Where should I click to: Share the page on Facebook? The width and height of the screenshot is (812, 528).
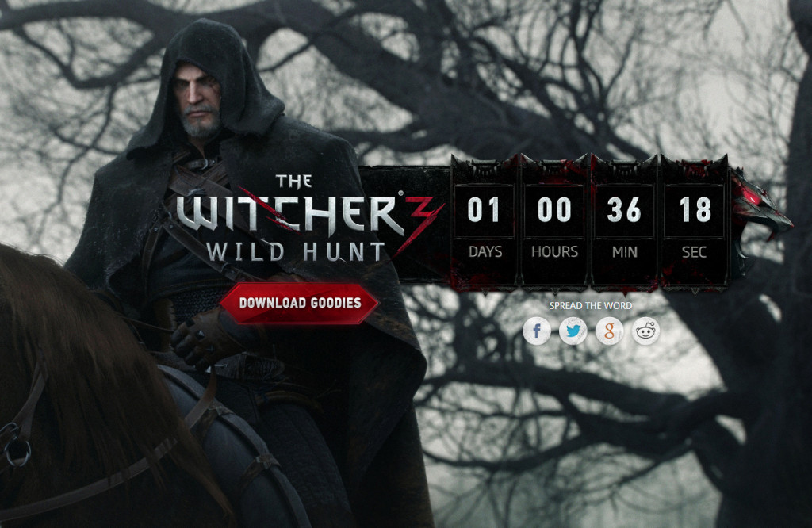(x=537, y=331)
